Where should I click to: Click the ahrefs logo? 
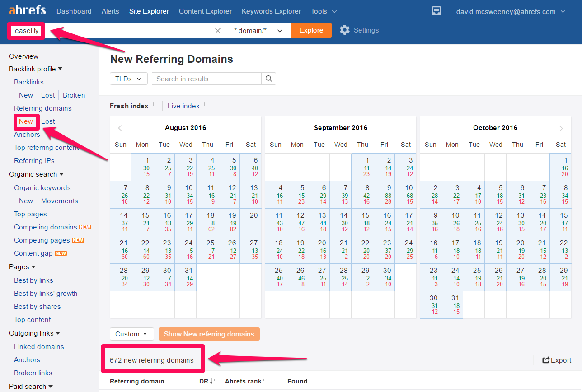(x=27, y=10)
